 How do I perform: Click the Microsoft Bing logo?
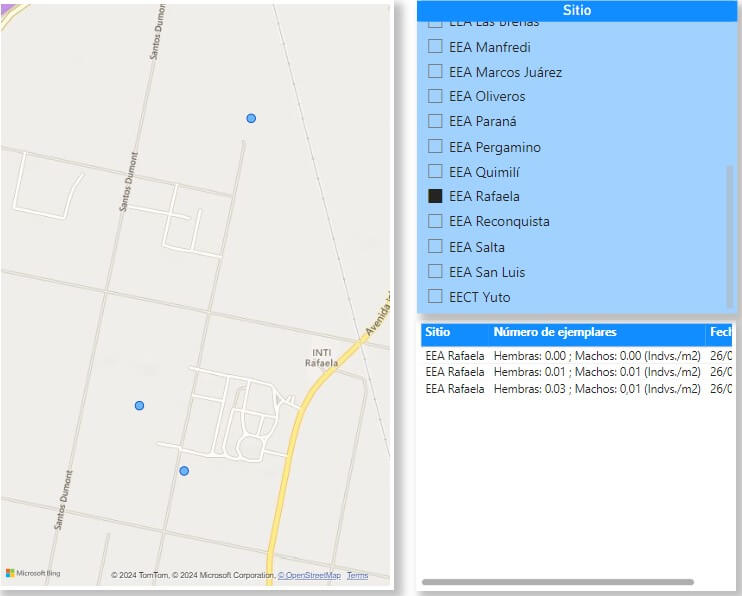click(x=33, y=574)
